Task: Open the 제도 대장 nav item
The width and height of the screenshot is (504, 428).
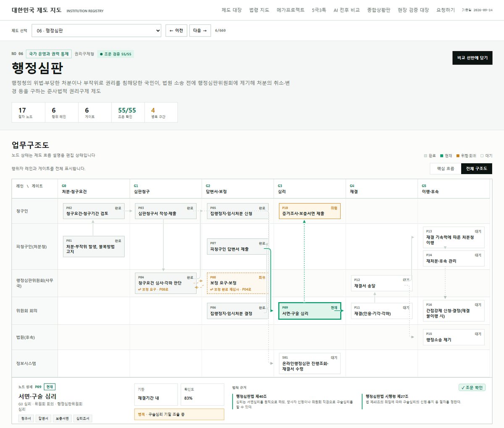Action: pyautogui.click(x=231, y=10)
